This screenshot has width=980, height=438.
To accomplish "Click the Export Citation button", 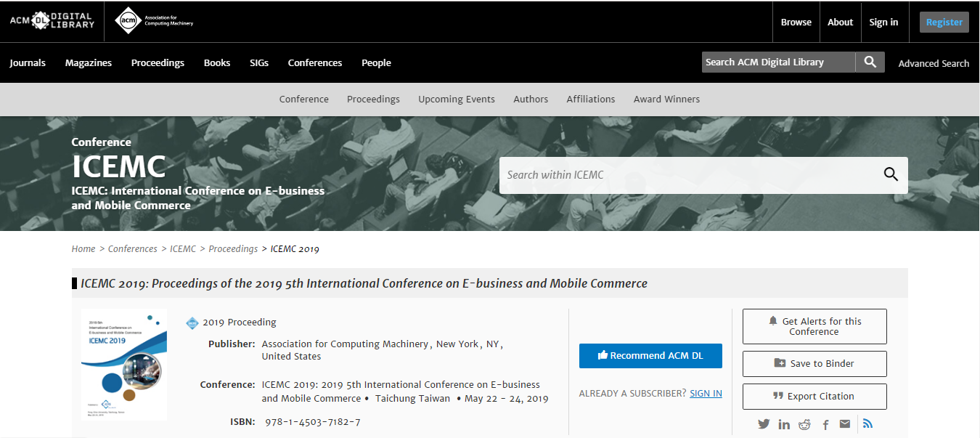I will [814, 396].
